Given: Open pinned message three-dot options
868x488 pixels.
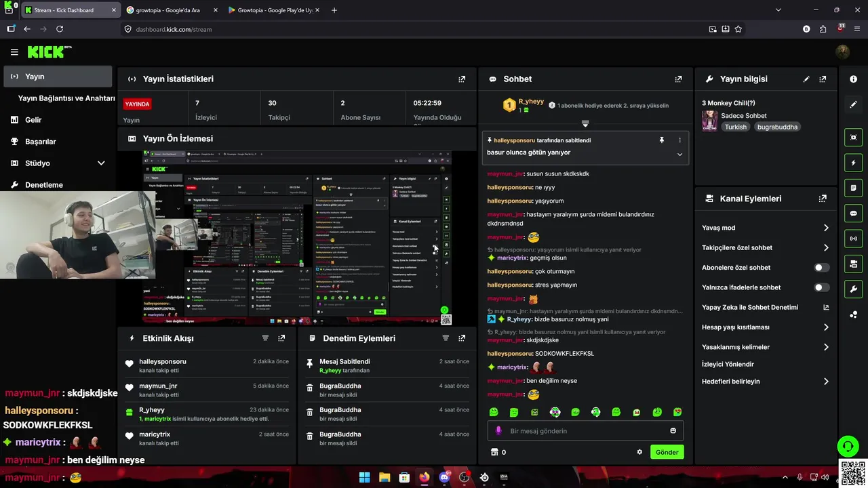Looking at the screenshot, I should point(679,140).
